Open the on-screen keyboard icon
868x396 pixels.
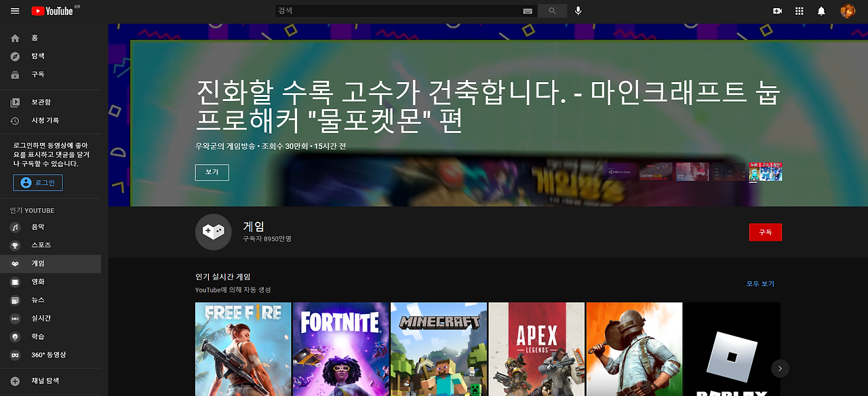[528, 11]
